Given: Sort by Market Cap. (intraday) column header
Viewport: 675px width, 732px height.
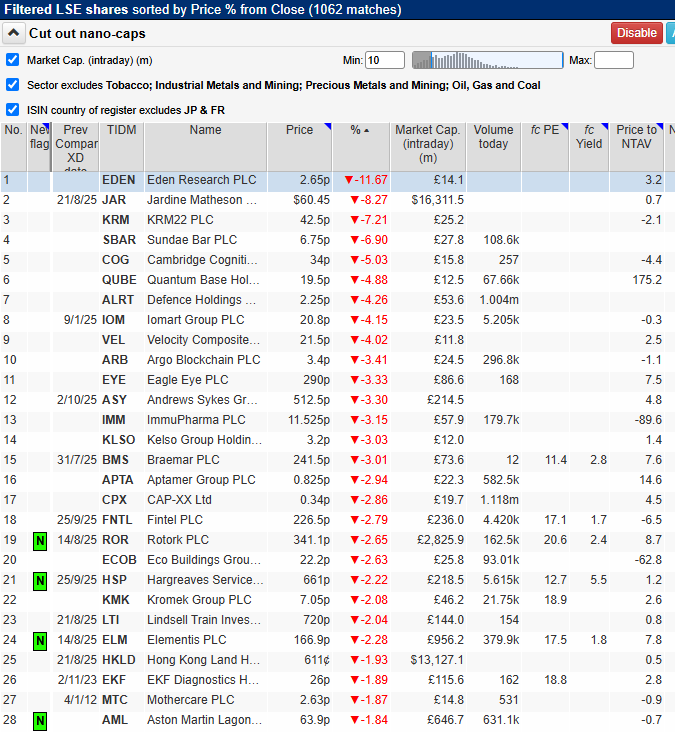Looking at the screenshot, I should [x=428, y=147].
